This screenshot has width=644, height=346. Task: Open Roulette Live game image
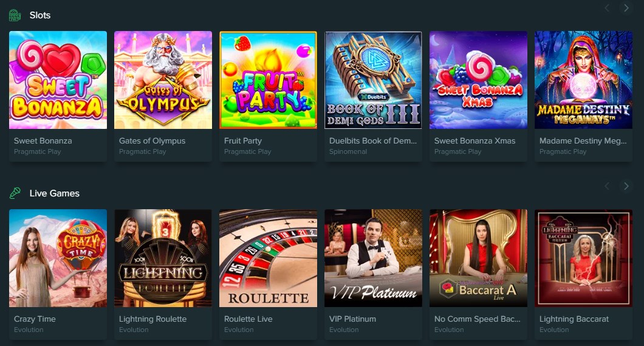point(268,258)
